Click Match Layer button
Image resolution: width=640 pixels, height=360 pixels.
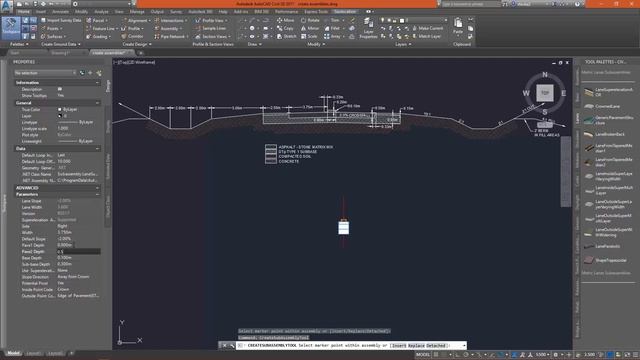(427, 37)
